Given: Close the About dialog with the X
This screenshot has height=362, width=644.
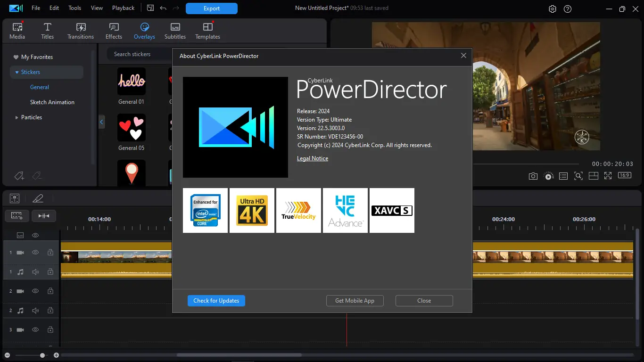Looking at the screenshot, I should 463,56.
